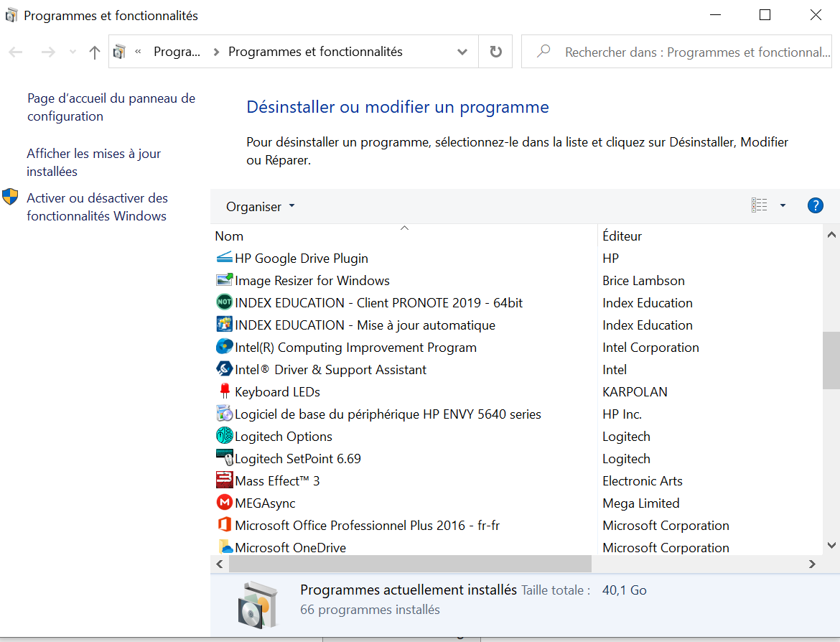Click the HP Google Drive Plugin icon
Image resolution: width=840 pixels, height=642 pixels.
point(225,258)
